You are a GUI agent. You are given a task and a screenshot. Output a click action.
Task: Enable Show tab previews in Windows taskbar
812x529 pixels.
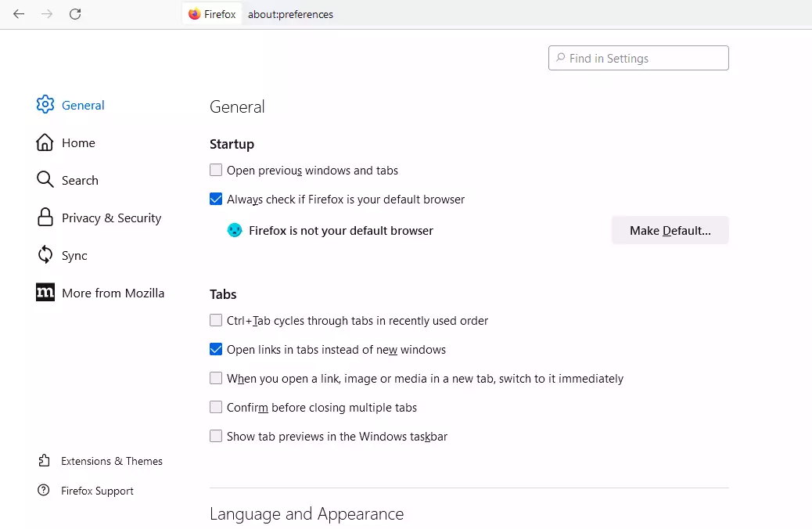pyautogui.click(x=216, y=436)
